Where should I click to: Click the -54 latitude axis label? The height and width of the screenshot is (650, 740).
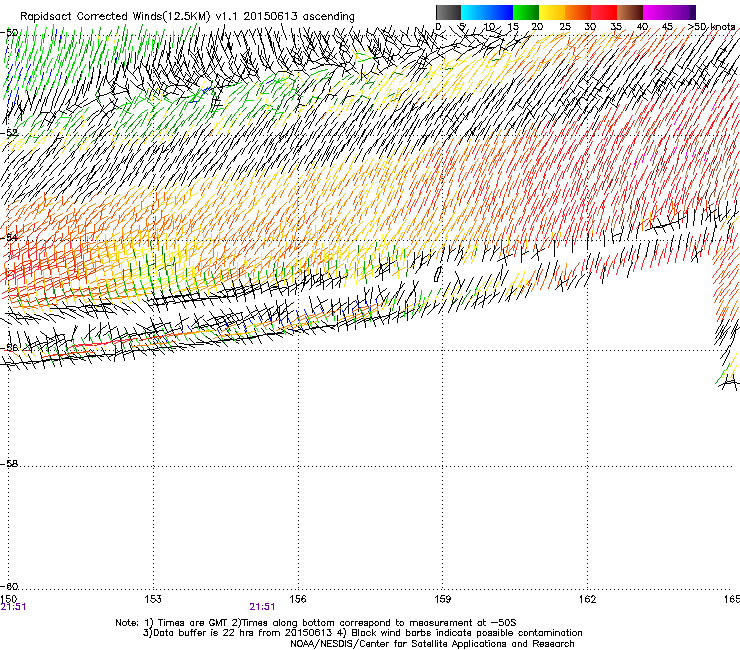pyautogui.click(x=9, y=237)
